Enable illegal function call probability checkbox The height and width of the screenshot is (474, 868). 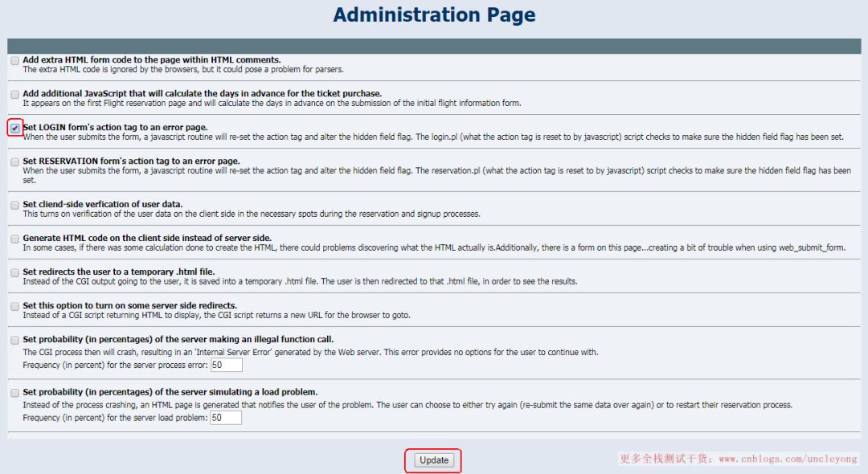[x=15, y=340]
